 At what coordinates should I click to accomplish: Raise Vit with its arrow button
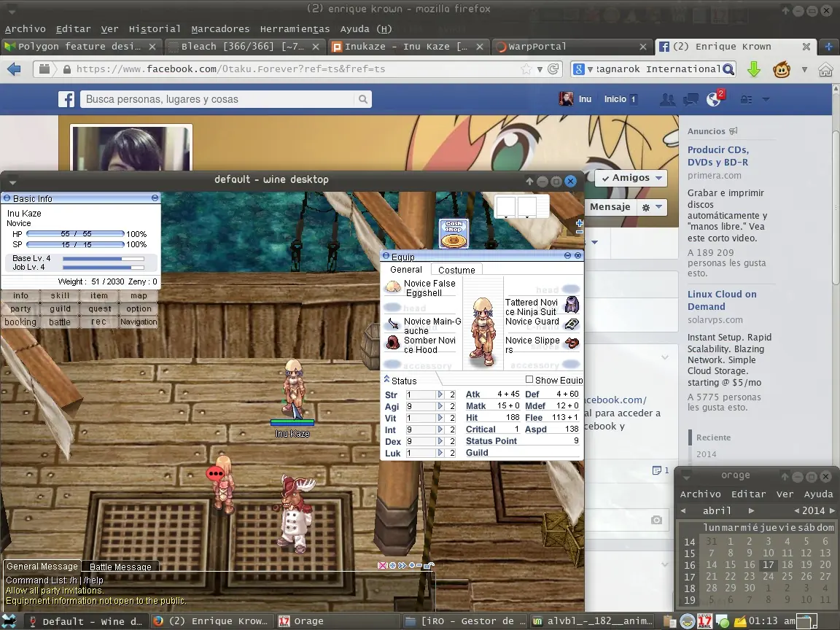point(440,418)
